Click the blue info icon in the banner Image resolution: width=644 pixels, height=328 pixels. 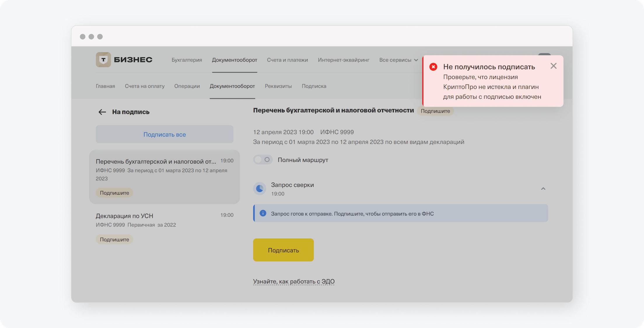coord(263,213)
